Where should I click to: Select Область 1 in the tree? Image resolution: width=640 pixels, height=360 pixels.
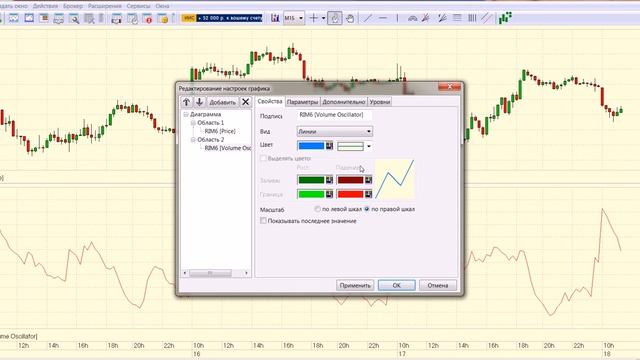pyautogui.click(x=211, y=122)
